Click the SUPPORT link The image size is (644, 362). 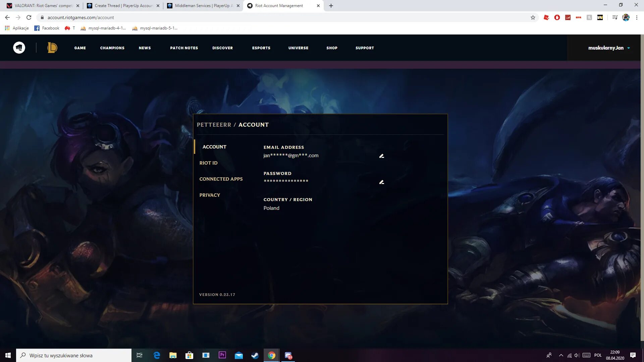click(x=365, y=48)
